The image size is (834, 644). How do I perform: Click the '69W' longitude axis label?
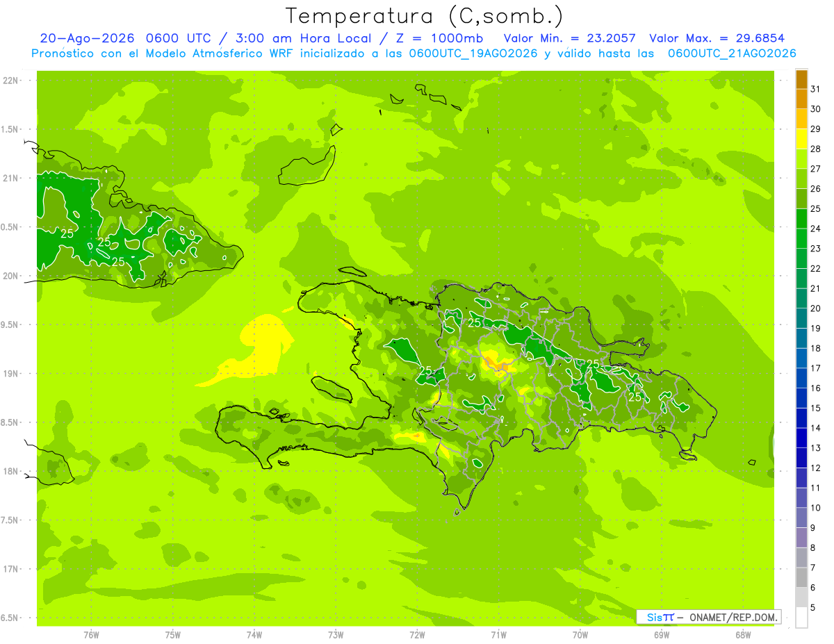(662, 635)
